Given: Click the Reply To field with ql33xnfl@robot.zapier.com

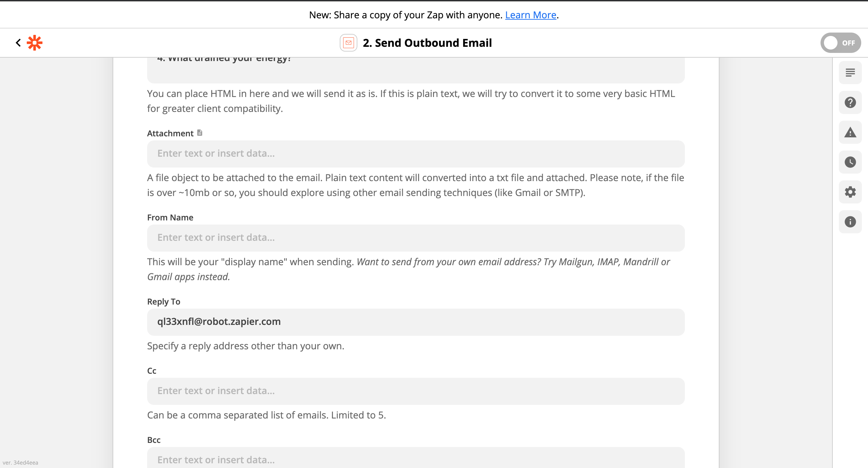Looking at the screenshot, I should [x=416, y=322].
